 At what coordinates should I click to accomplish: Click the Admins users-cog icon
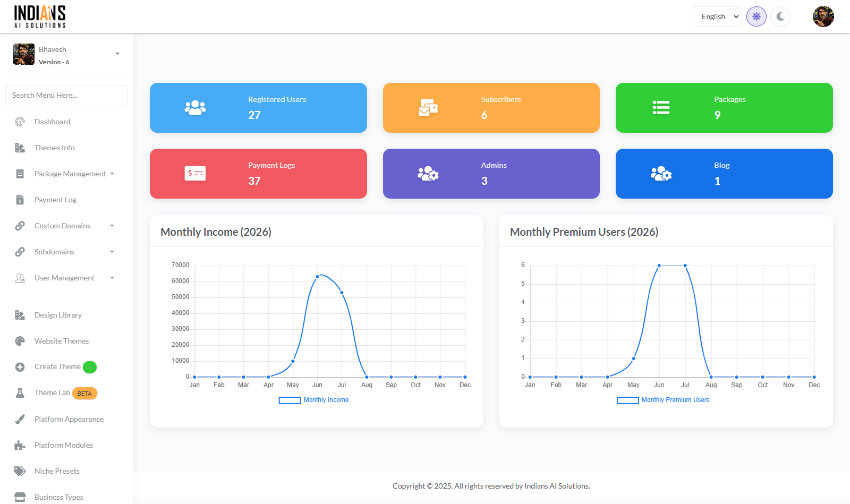(428, 174)
